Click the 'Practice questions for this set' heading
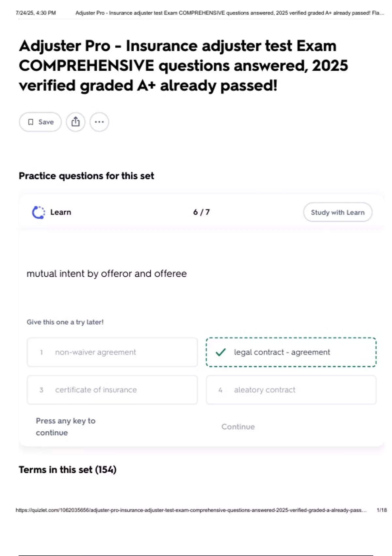Screen dimensions: 392x556 (x=86, y=176)
